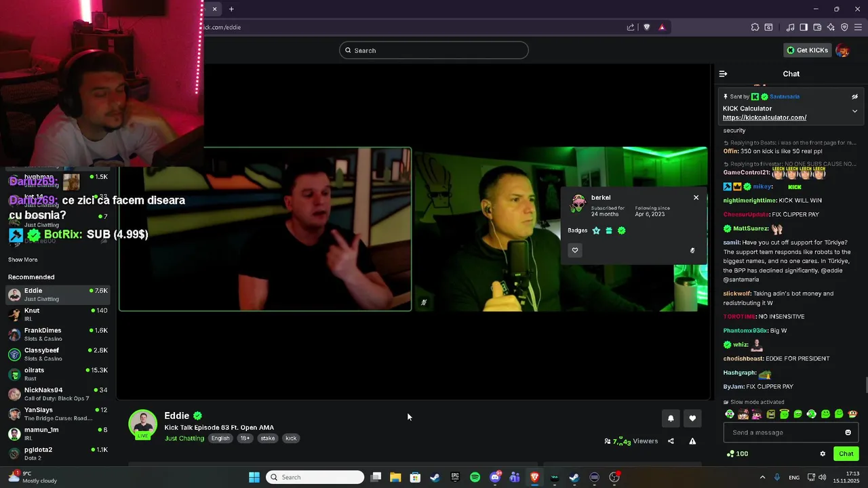Focus the Kick search bar

(x=434, y=50)
